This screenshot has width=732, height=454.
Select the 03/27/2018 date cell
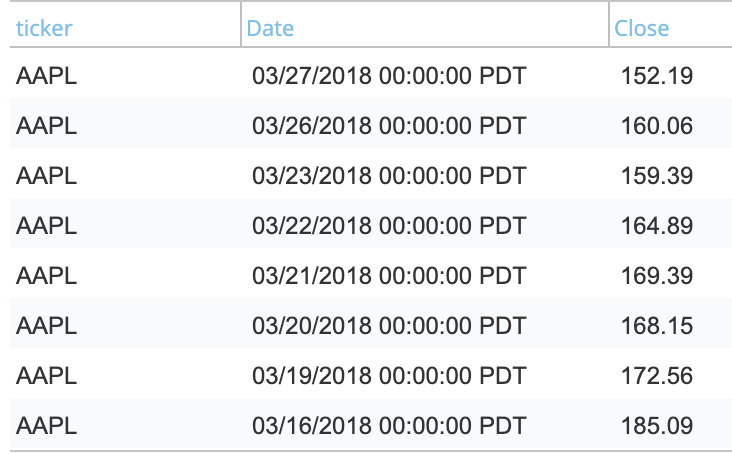(x=388, y=75)
